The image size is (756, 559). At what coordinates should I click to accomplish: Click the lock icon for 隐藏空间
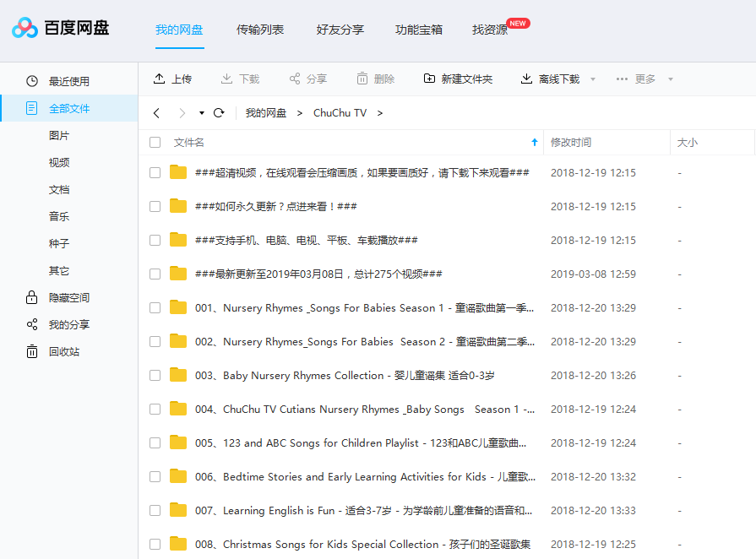click(x=32, y=297)
